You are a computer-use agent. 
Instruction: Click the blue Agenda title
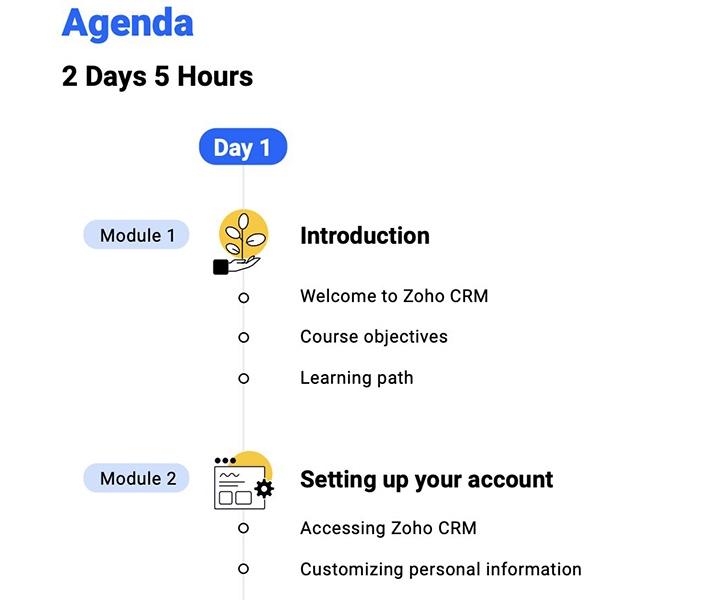pos(127,23)
